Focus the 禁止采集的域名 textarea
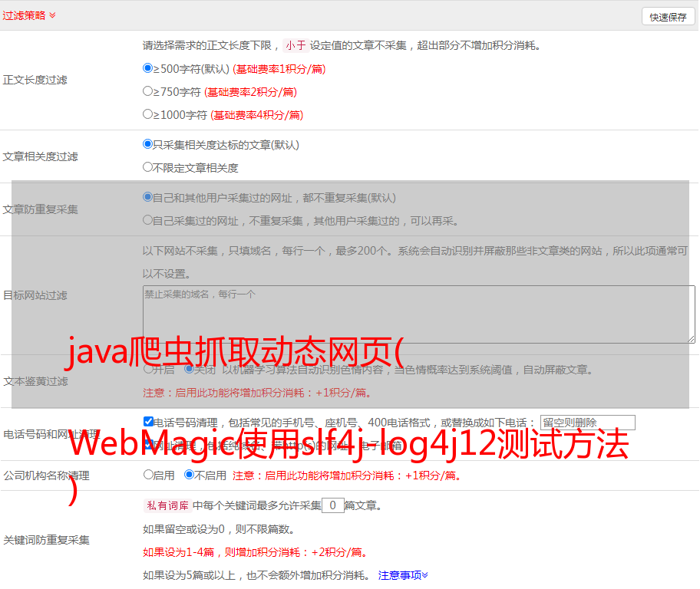This screenshot has height=589, width=700. click(419, 314)
